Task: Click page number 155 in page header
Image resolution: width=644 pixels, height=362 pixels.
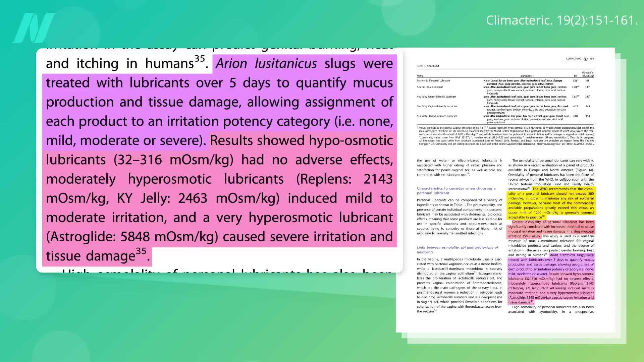Action: pyautogui.click(x=592, y=59)
